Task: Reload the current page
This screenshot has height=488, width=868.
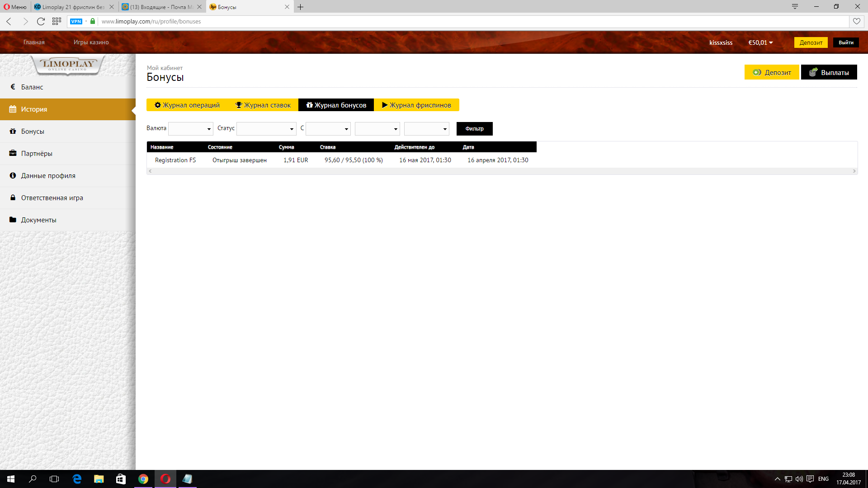Action: pyautogui.click(x=41, y=21)
